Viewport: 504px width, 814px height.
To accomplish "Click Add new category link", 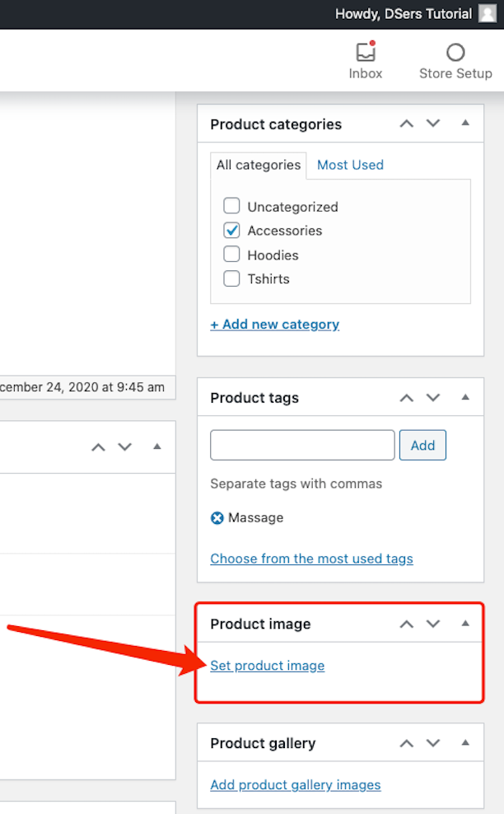I will point(274,325).
